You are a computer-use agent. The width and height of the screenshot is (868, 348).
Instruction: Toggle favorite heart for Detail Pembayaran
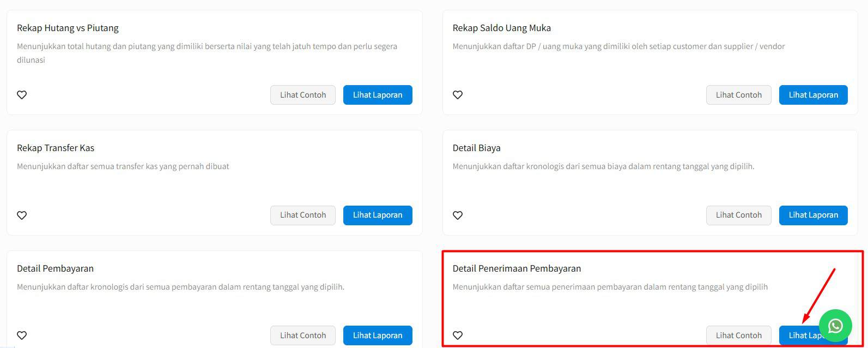click(22, 335)
